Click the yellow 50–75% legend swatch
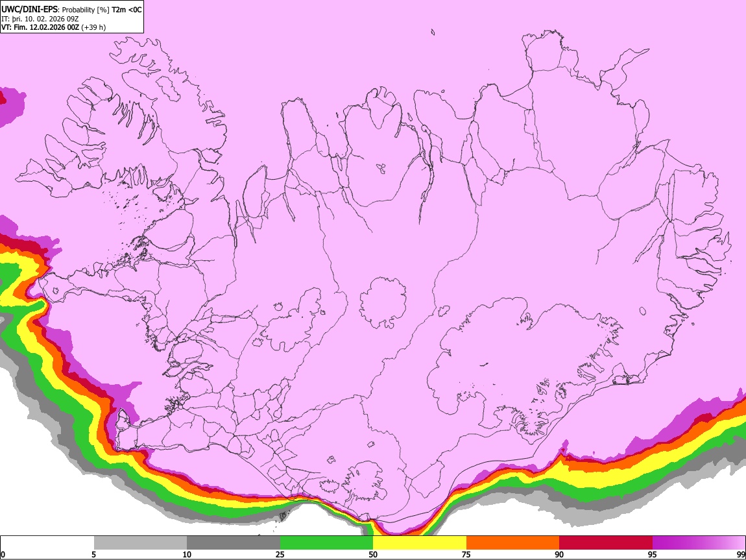The image size is (746, 560). 420,542
